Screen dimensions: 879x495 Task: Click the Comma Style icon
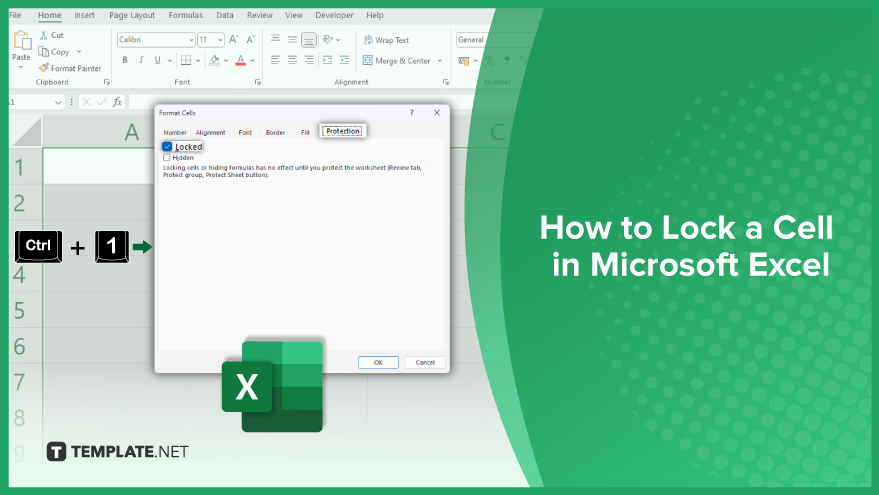pos(507,61)
